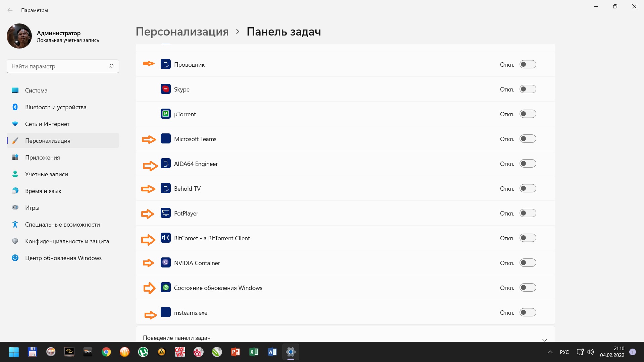Toggle the msteams.exe switch on
The height and width of the screenshot is (362, 644).
(x=528, y=312)
